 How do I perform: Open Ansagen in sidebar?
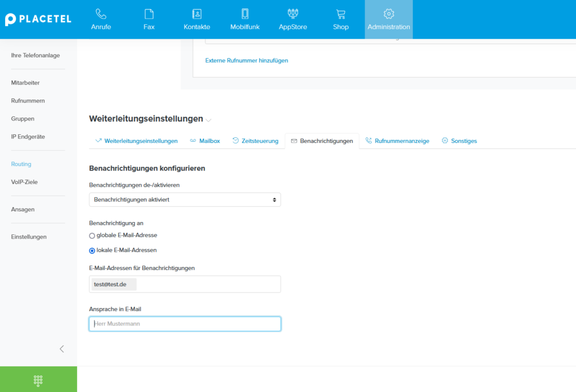click(22, 210)
